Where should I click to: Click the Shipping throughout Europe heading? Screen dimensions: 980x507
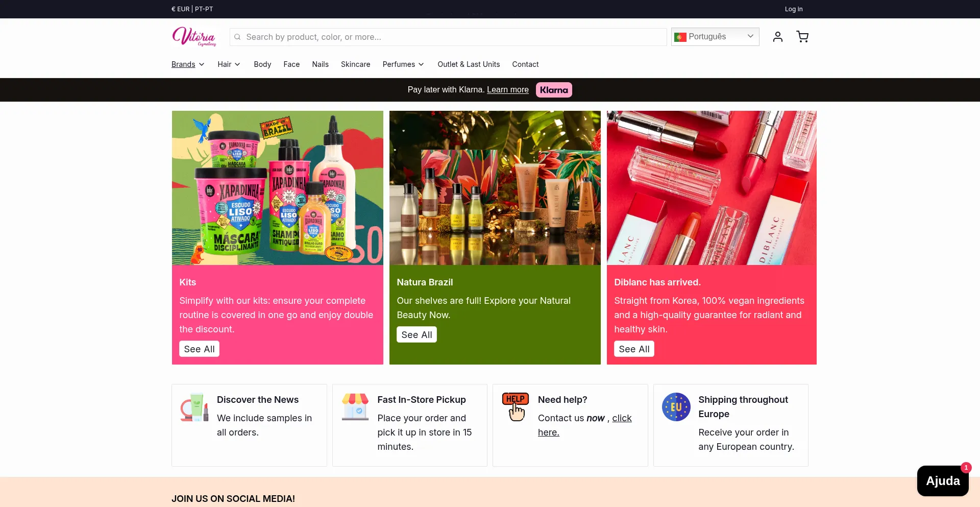click(x=743, y=407)
